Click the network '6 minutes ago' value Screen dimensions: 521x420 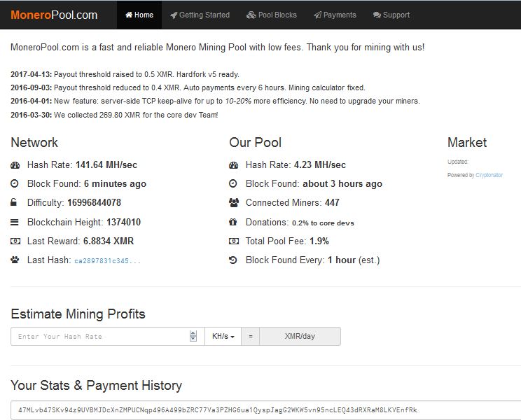pos(115,184)
